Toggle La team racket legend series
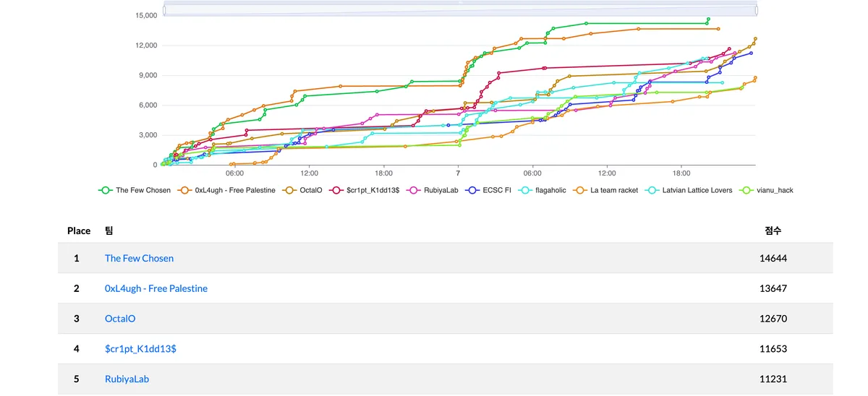Viewport: 868px width, 396px height. click(605, 190)
